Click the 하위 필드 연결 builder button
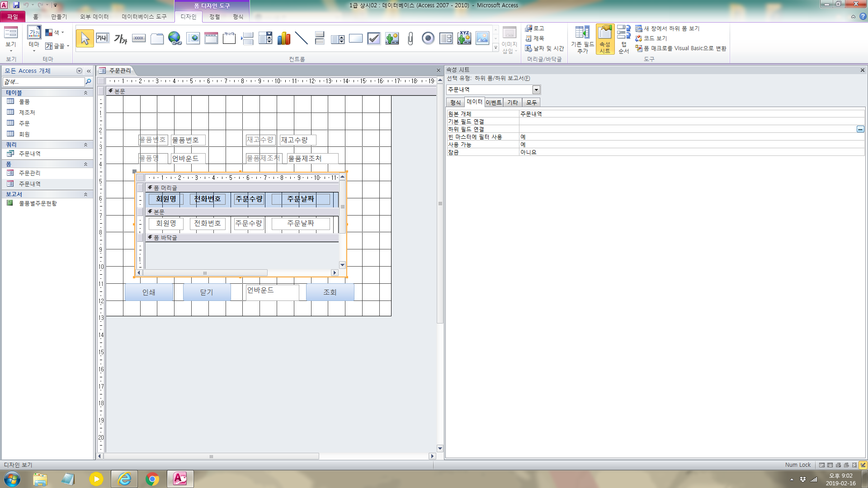Screen dimensions: 868x488 tap(860, 129)
